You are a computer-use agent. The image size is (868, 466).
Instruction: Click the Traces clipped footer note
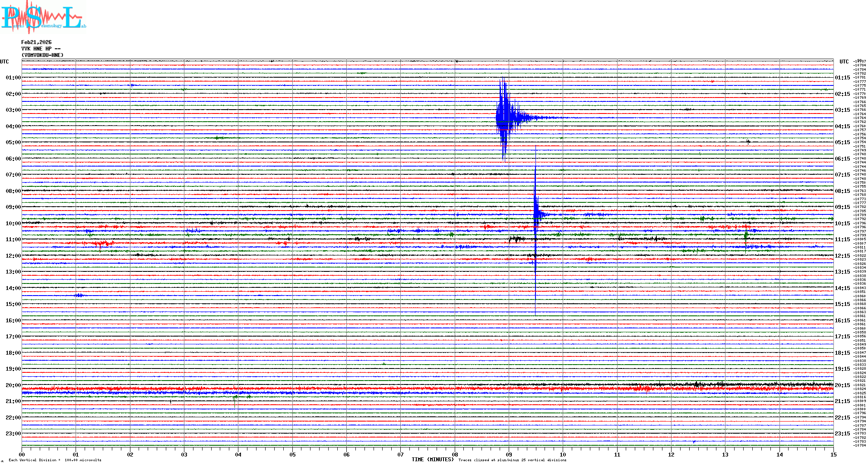click(512, 460)
